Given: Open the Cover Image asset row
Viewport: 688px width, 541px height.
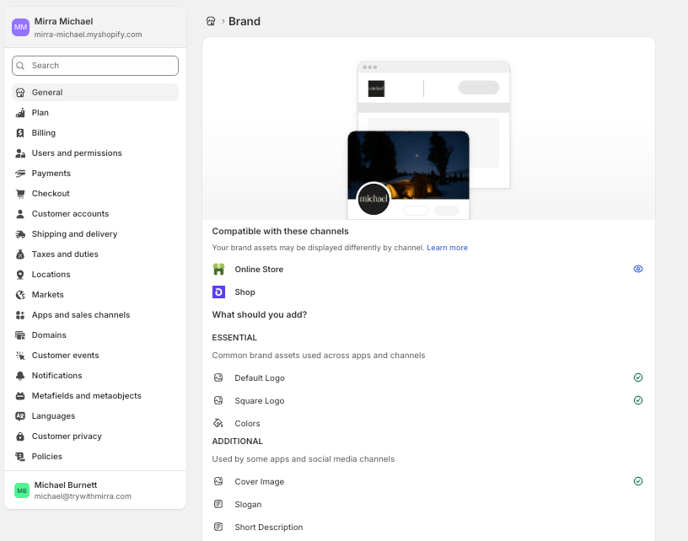Looking at the screenshot, I should click(x=428, y=481).
